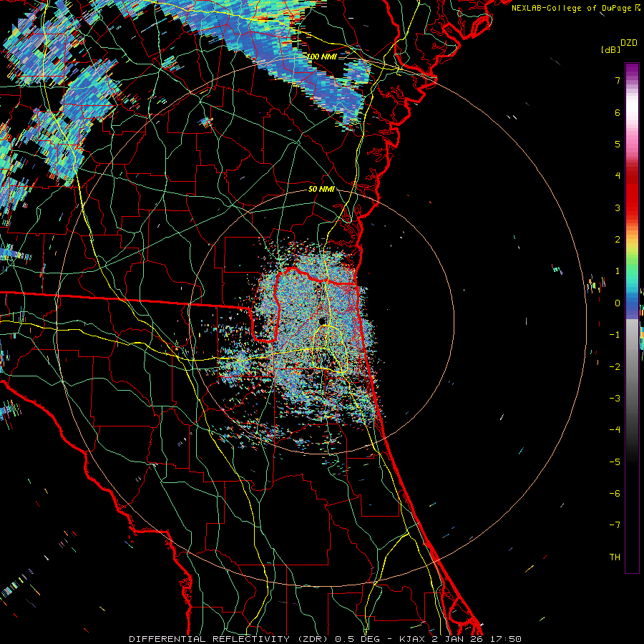This screenshot has width=644, height=644.
Task: Pick the red segment of the color bar
Action: point(632,197)
